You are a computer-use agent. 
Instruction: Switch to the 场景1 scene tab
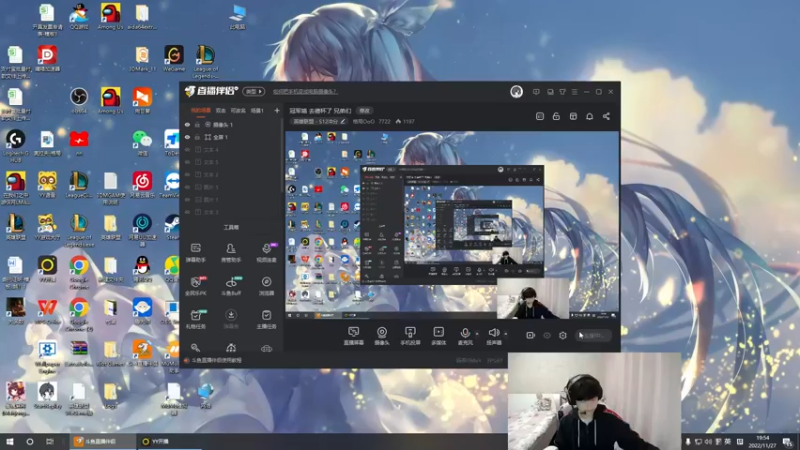[x=257, y=110]
